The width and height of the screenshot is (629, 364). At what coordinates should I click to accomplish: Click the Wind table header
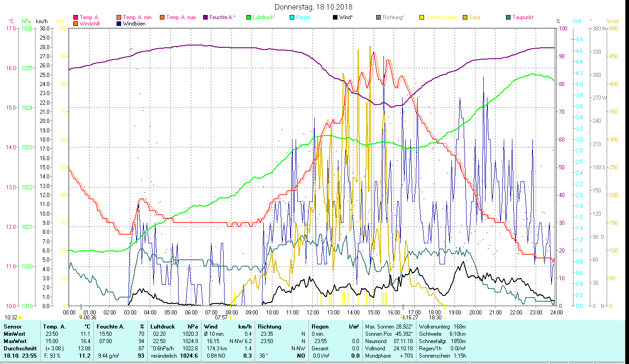[x=210, y=327]
